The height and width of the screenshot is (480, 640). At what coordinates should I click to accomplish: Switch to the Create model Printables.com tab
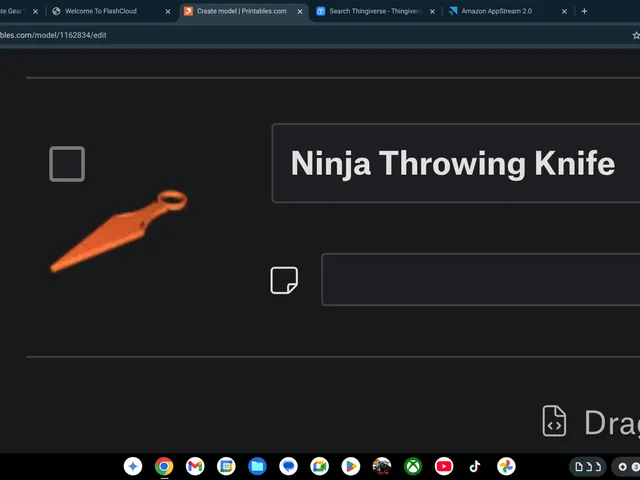242,11
